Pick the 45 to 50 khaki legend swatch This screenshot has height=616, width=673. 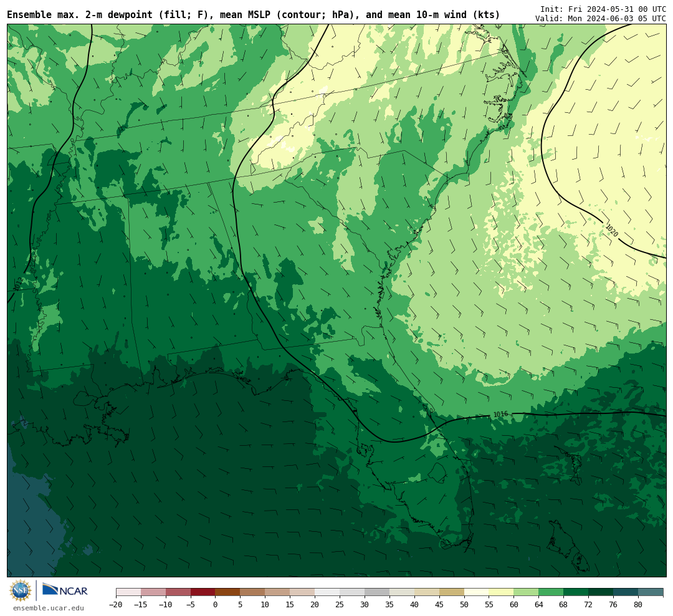452,592
